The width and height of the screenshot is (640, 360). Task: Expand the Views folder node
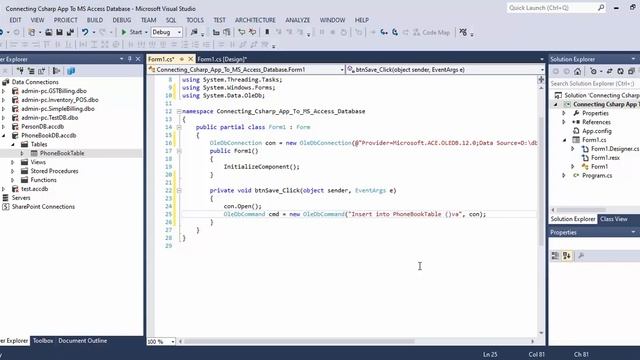13,162
